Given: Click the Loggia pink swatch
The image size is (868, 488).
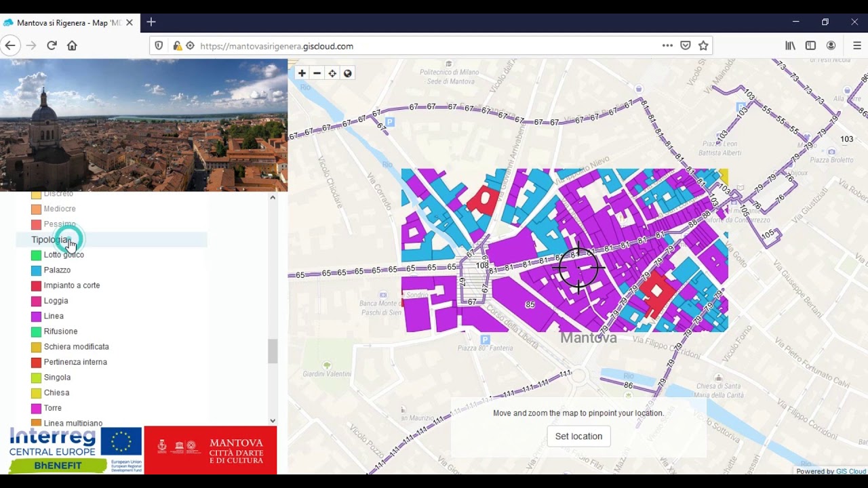Looking at the screenshot, I should tap(36, 301).
